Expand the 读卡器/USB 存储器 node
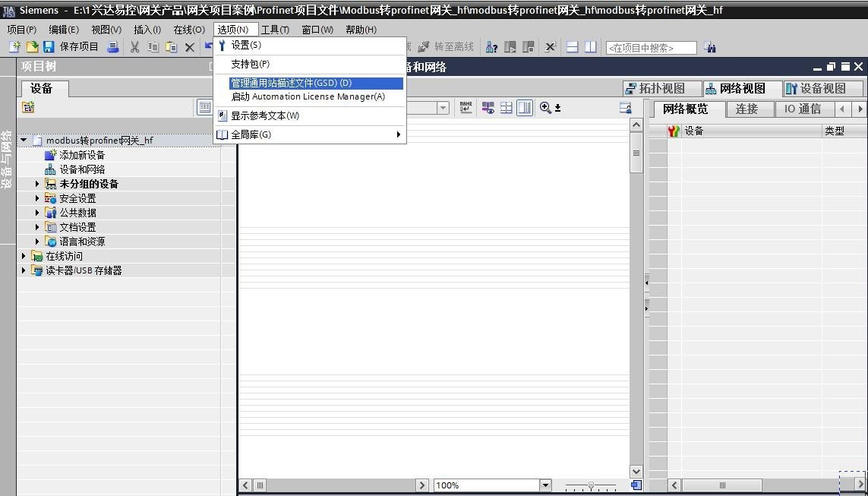Image resolution: width=868 pixels, height=496 pixels. (24, 270)
